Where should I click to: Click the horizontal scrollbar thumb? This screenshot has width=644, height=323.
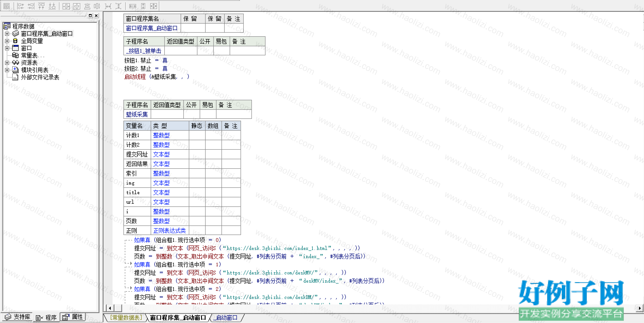tap(118, 308)
